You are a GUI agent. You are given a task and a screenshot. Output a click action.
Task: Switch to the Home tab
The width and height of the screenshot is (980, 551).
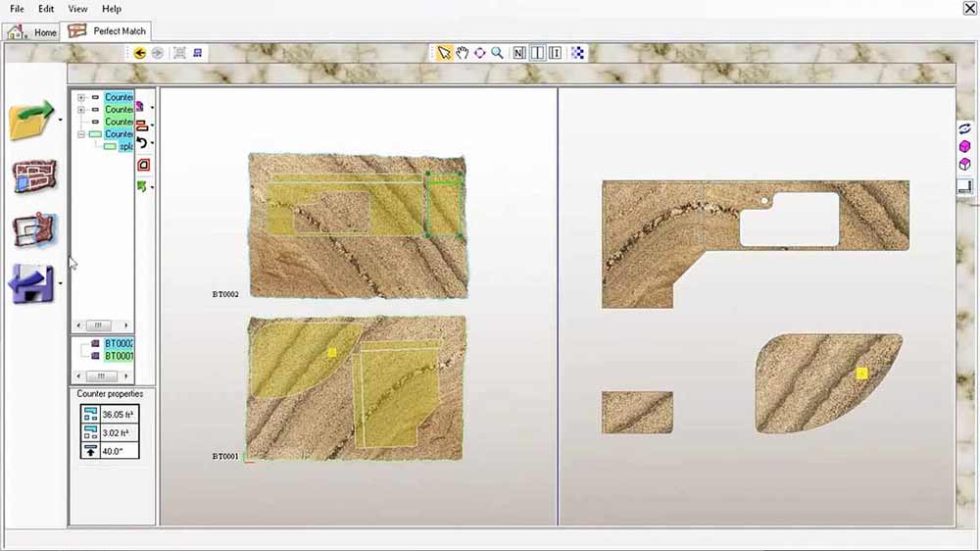point(31,32)
